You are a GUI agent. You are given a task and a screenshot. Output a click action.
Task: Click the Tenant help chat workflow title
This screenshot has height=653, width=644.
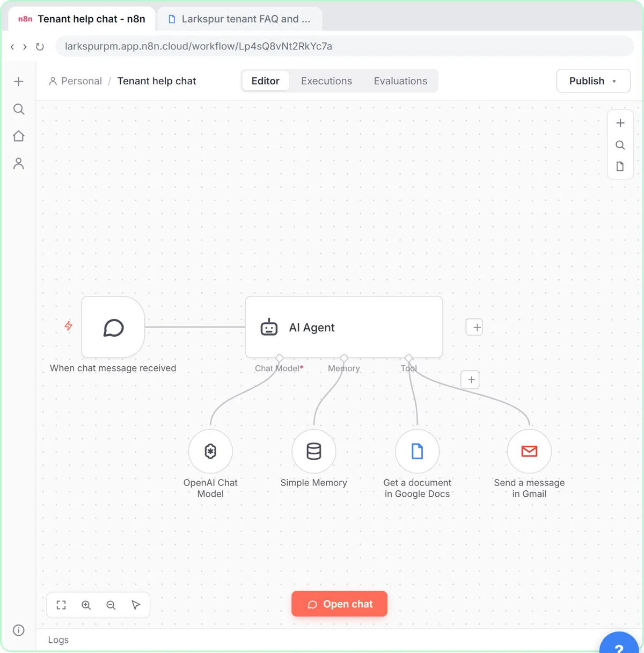157,81
